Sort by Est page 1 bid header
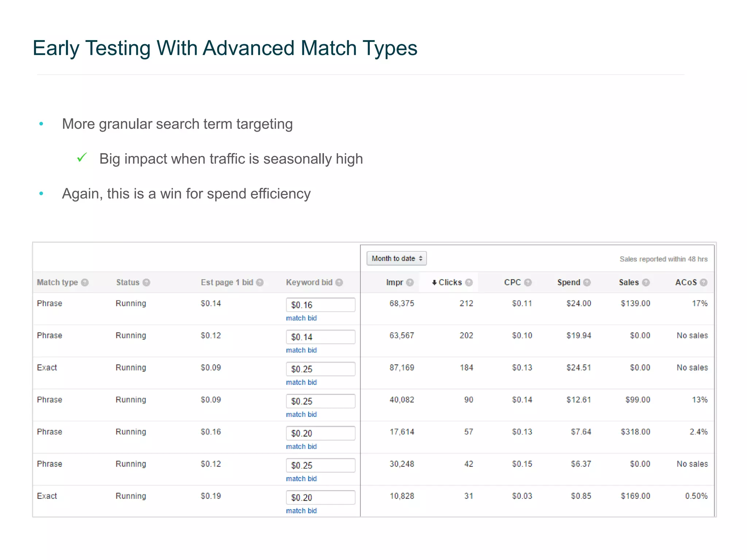Viewport: 747px width, 560px height. (x=227, y=283)
